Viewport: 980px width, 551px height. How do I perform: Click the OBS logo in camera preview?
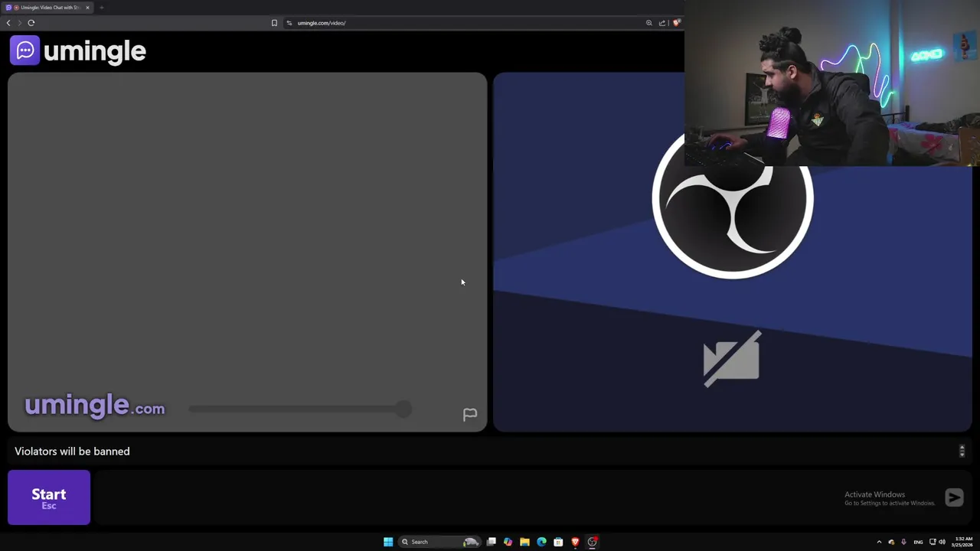click(x=733, y=199)
